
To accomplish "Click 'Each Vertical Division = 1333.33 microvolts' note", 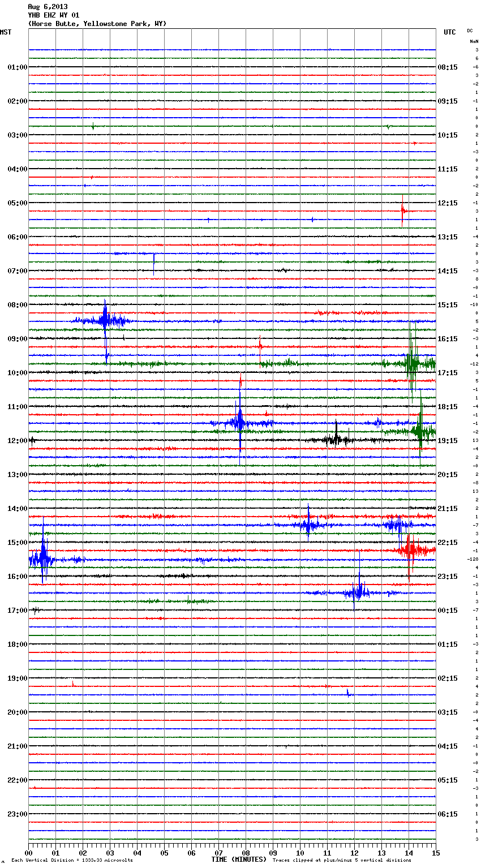I will pos(72,861).
